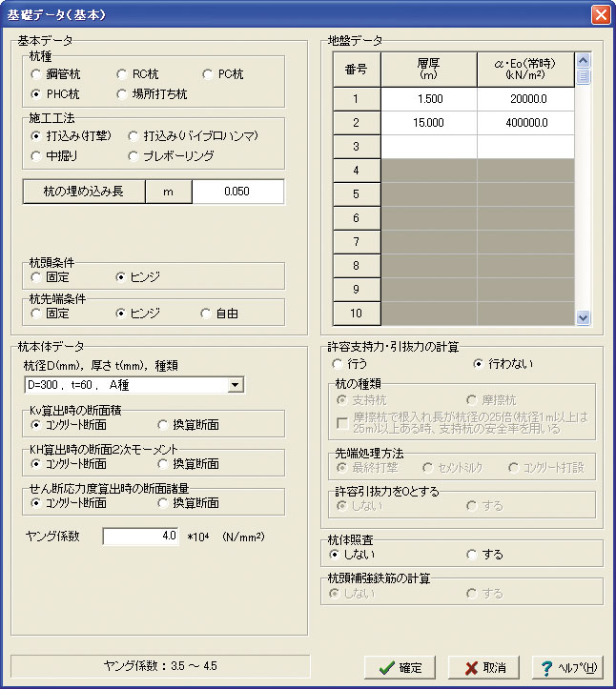Viewport: 616px width, 689px height.
Task: Set 杭先端条件 to 自由
Action: tap(206, 314)
